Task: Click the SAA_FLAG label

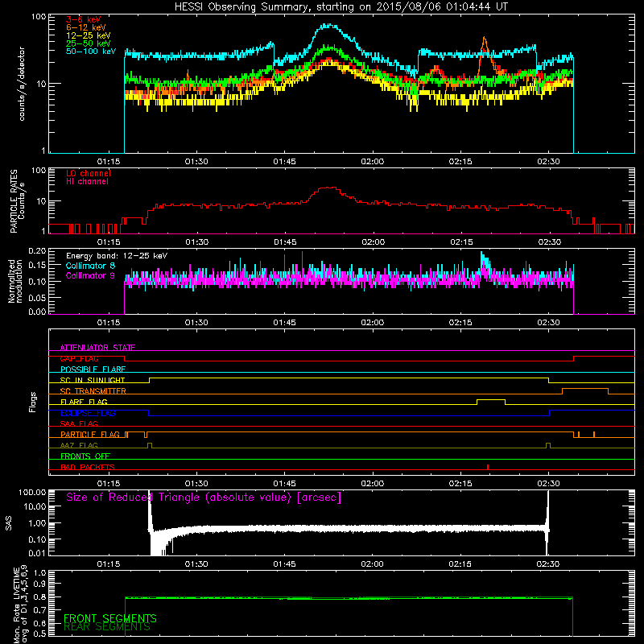Action: (79, 423)
